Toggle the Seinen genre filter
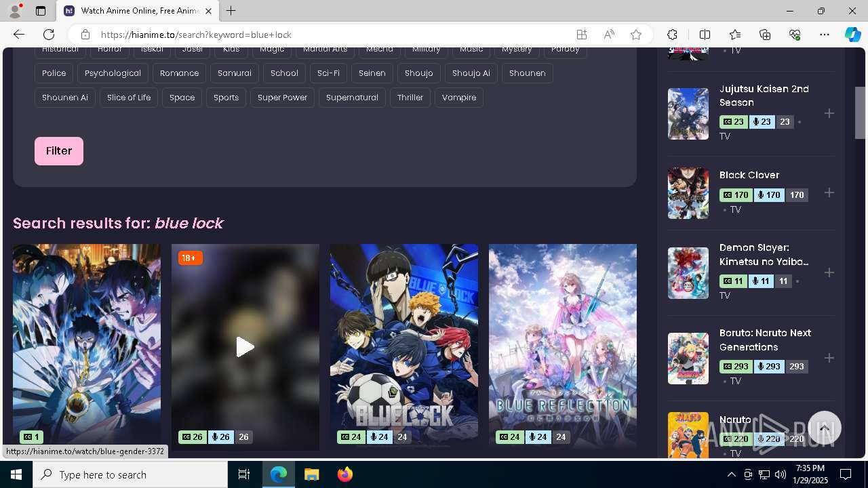This screenshot has width=868, height=488. click(372, 73)
